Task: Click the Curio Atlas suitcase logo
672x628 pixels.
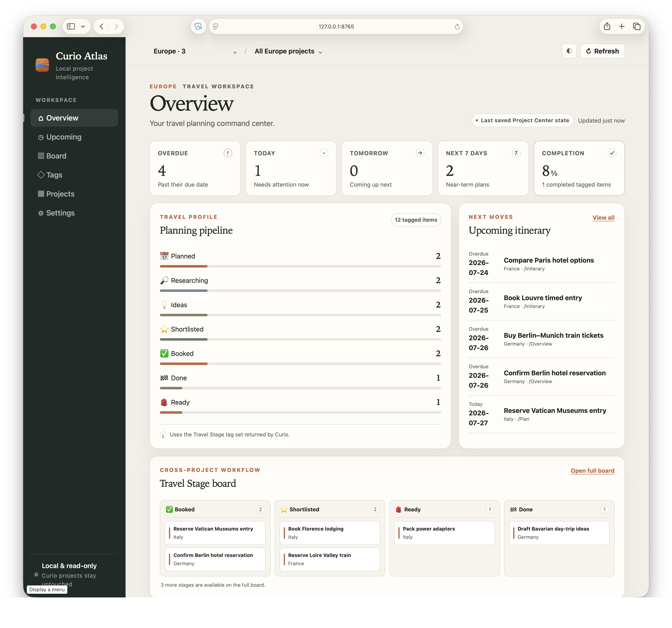Action: (42, 65)
